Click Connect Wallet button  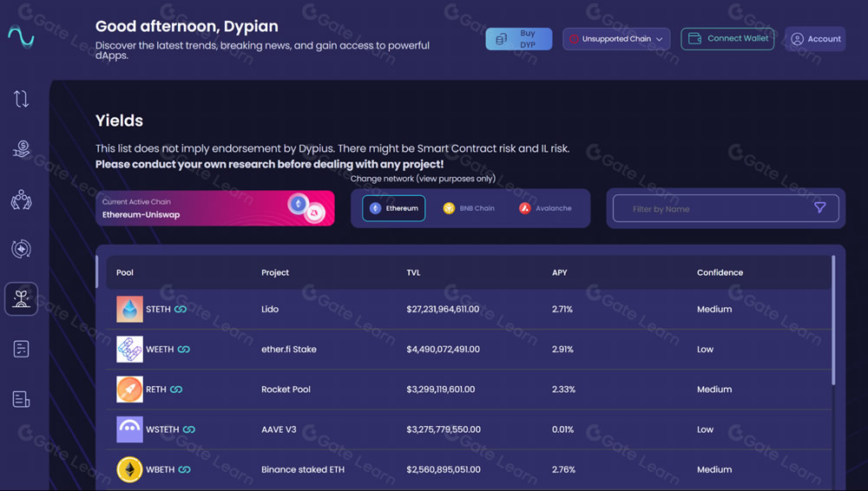(x=727, y=39)
